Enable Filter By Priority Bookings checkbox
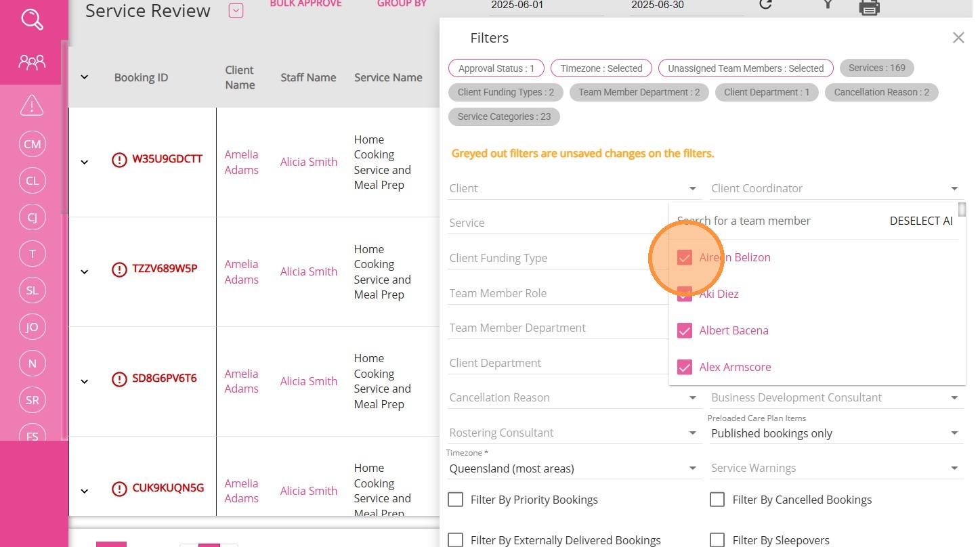The image size is (980, 547). (456, 500)
